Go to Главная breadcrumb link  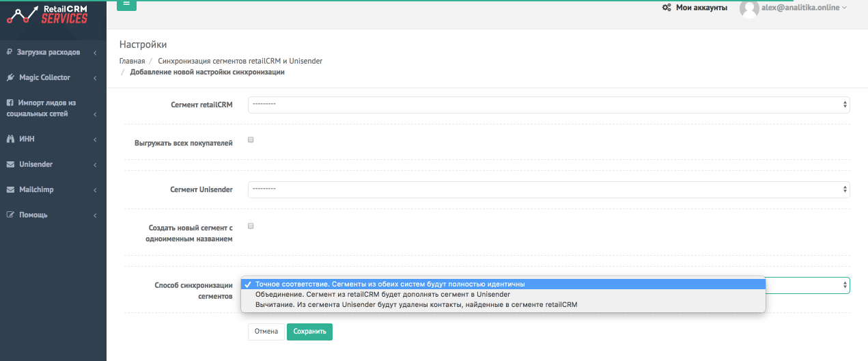(x=132, y=61)
